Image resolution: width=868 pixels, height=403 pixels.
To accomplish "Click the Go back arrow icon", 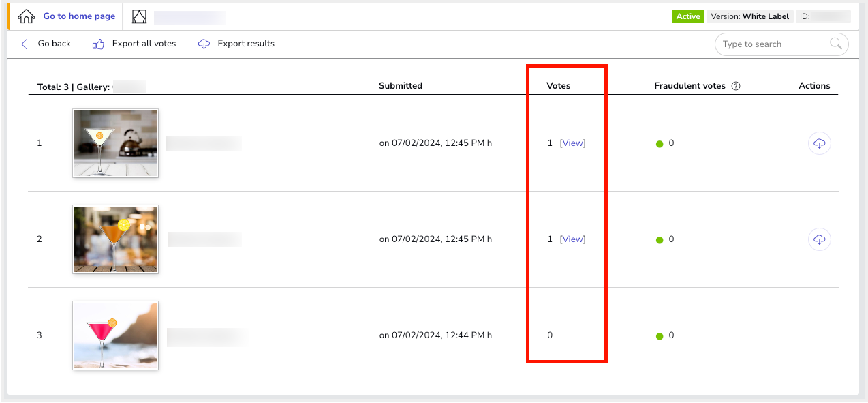I will click(25, 44).
